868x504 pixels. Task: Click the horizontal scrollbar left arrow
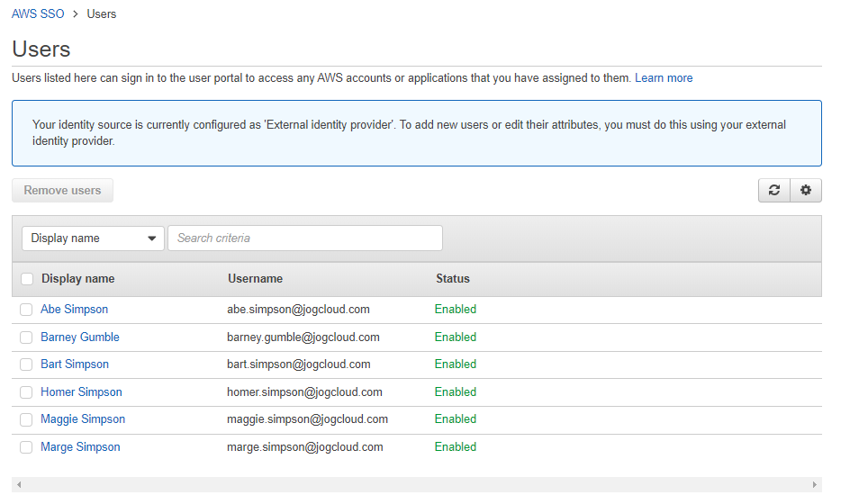coord(19,485)
